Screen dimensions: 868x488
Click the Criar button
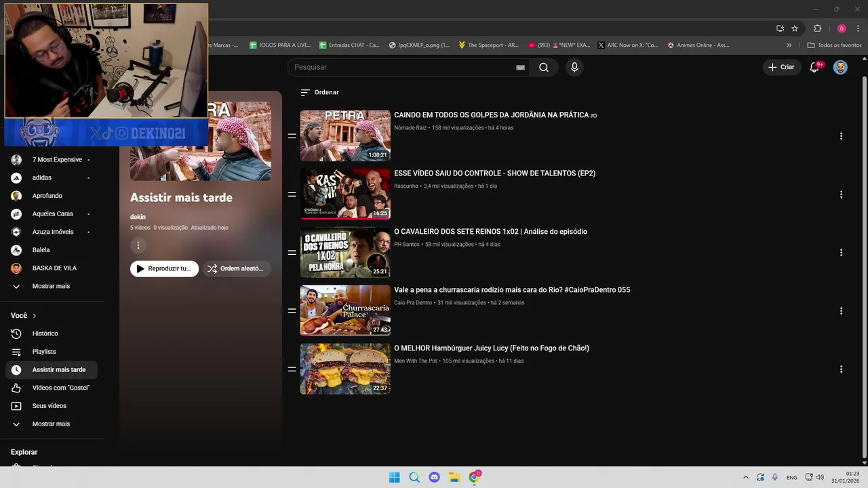point(781,67)
